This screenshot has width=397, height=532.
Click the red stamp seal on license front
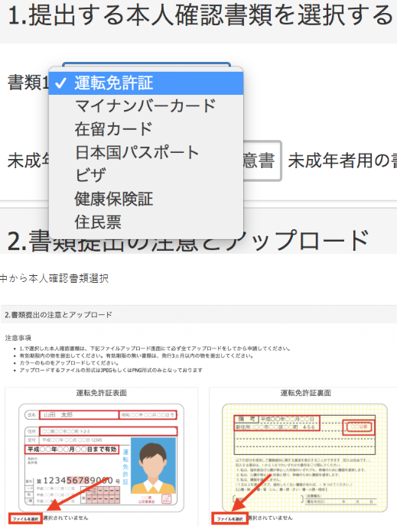167,498
